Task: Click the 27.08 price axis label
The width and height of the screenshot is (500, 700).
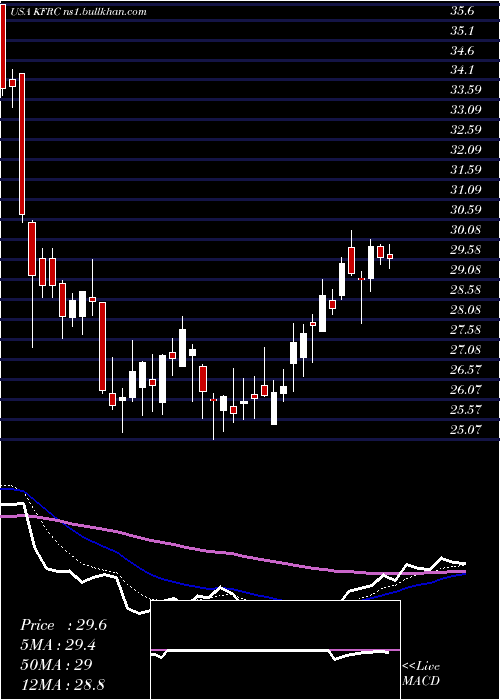Action: (465, 350)
